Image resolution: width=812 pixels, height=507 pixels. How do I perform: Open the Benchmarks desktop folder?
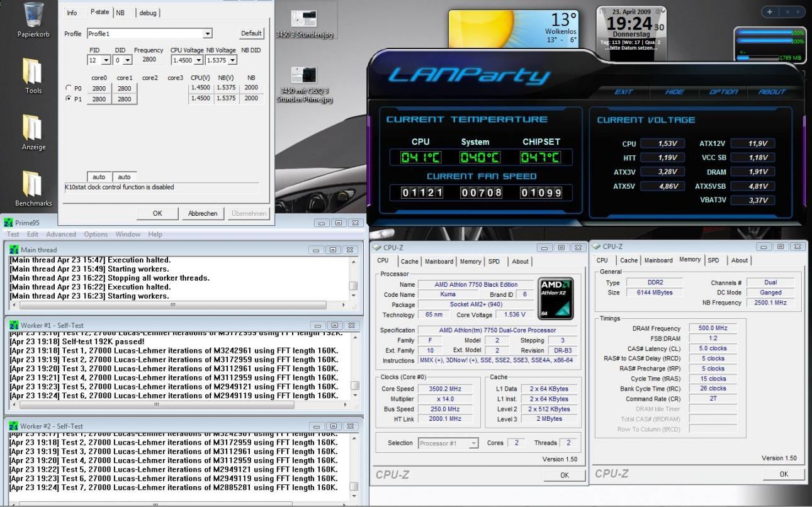coord(33,189)
